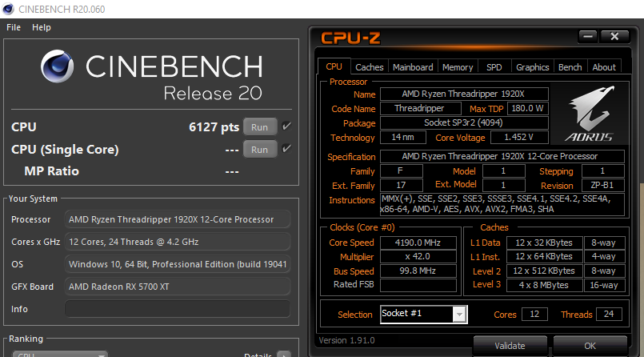Click the OS field showing Windows 10
This screenshot has height=357, width=644.
pyautogui.click(x=178, y=264)
